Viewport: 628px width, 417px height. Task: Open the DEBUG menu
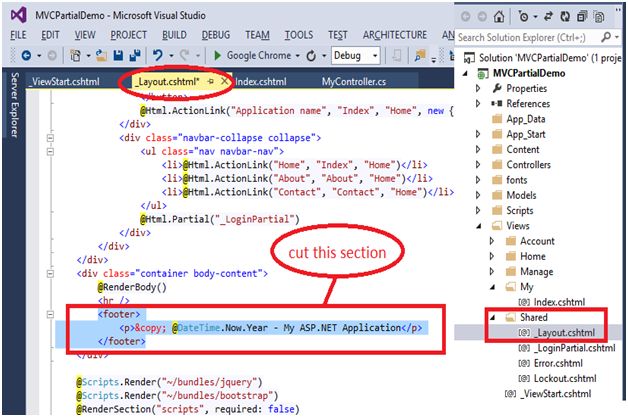[216, 35]
